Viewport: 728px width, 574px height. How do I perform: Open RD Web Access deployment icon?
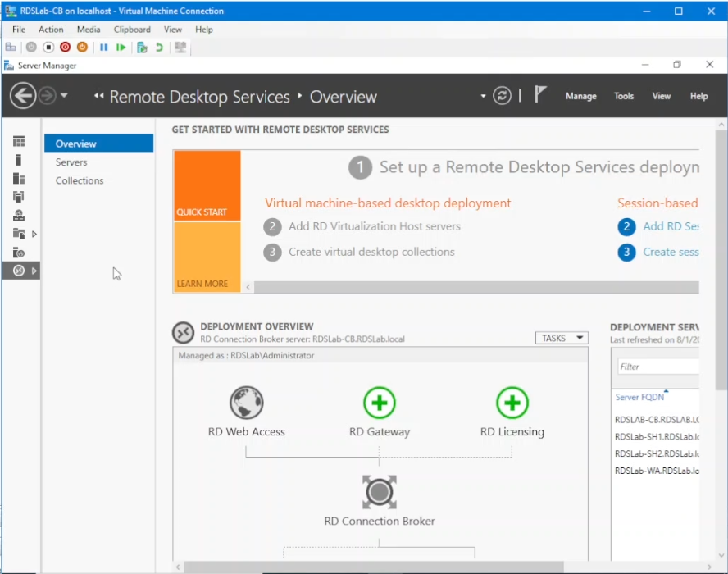coord(246,403)
